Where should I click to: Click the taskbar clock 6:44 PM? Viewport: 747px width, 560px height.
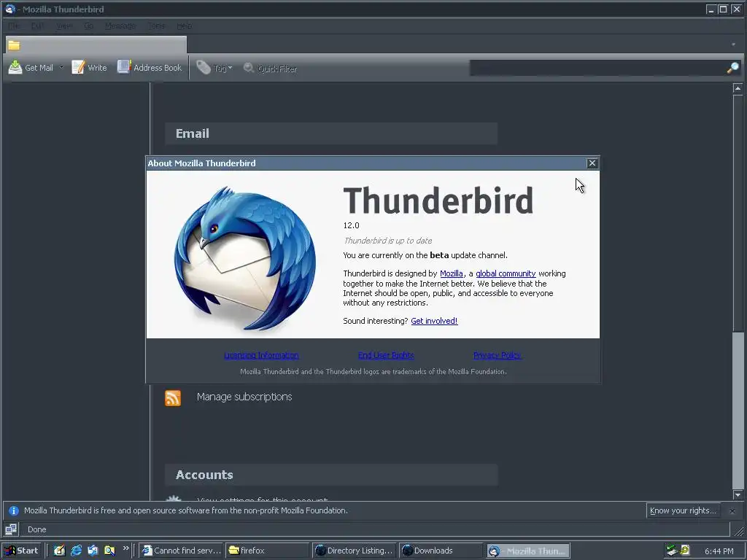719,551
